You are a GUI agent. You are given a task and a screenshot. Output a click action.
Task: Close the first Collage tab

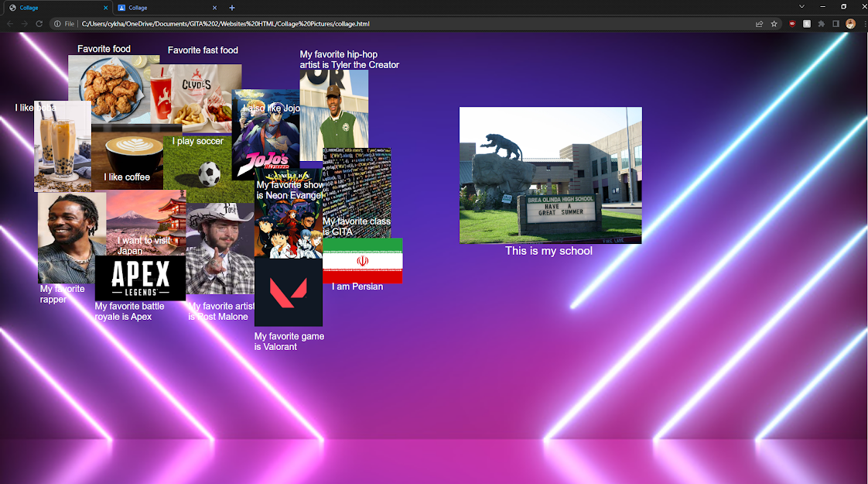point(106,8)
